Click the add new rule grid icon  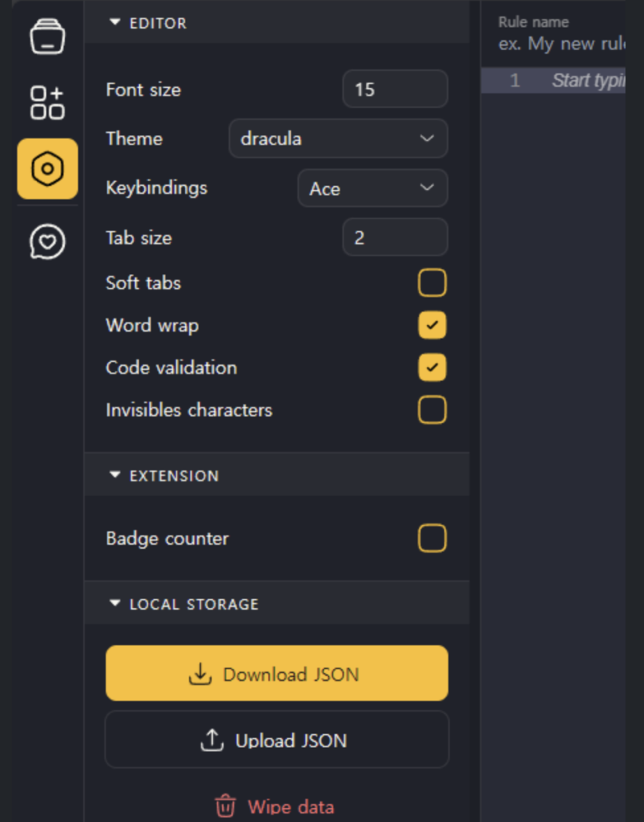click(47, 102)
